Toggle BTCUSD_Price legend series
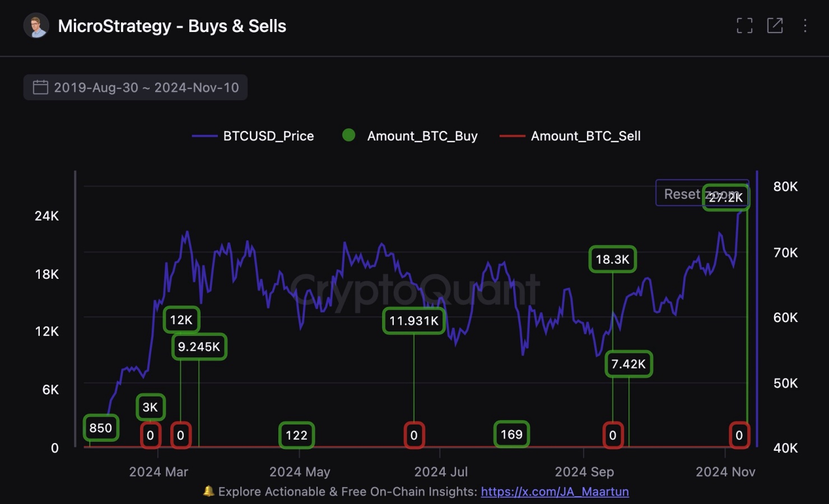The image size is (829, 504). [x=253, y=136]
